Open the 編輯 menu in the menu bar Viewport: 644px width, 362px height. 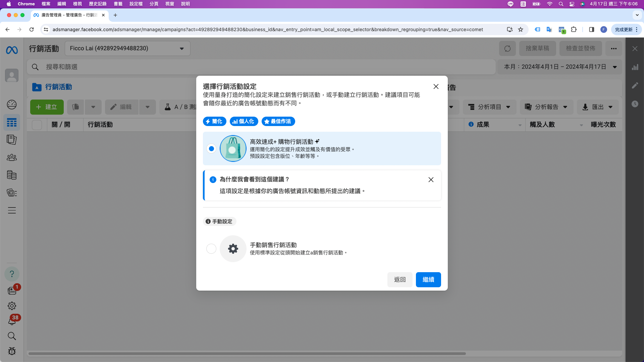point(62,4)
